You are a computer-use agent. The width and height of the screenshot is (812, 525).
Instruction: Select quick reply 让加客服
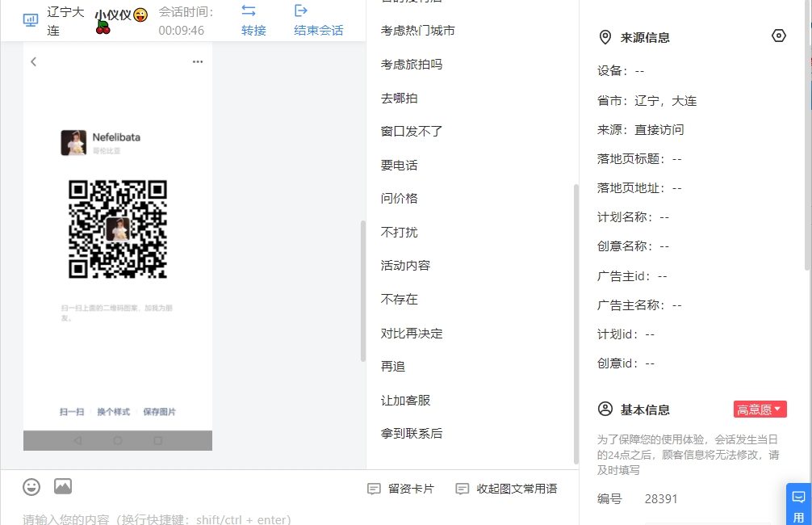405,400
